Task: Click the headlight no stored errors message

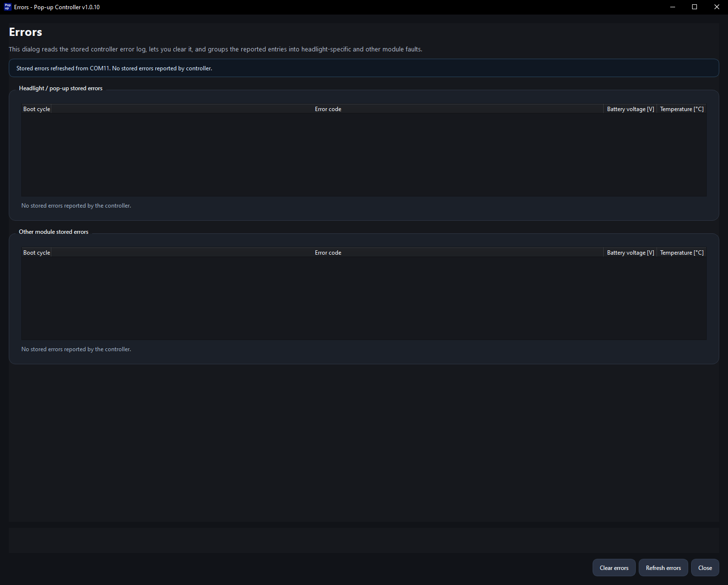Action: tap(76, 205)
